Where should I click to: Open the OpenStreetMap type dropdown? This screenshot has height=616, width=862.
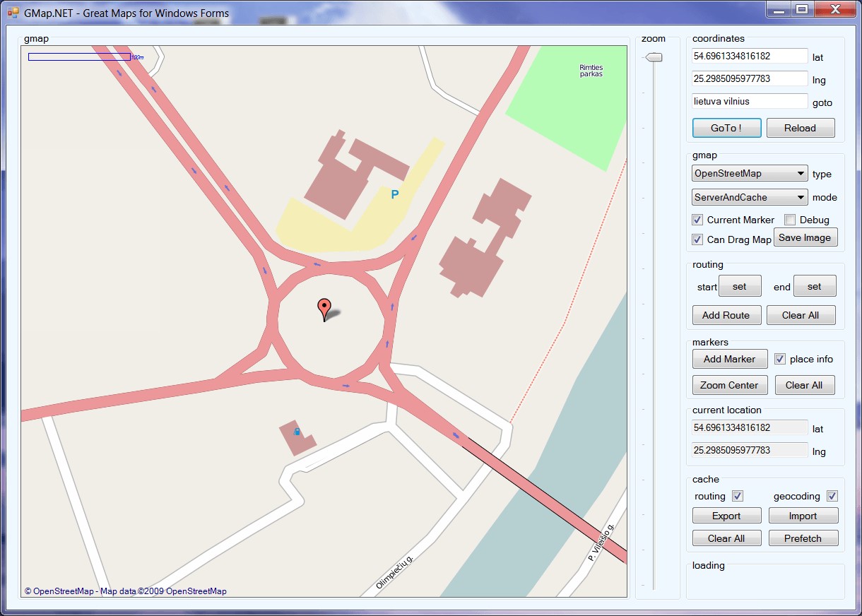[x=750, y=173]
